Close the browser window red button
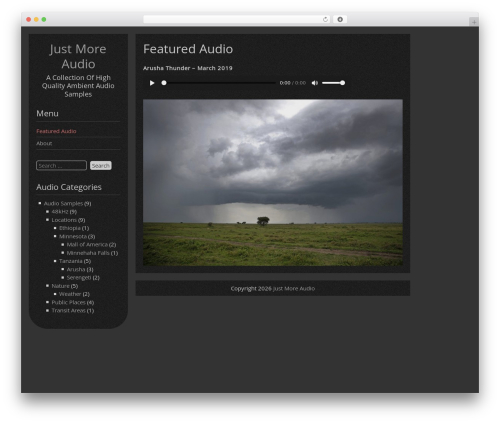This screenshot has height=423, width=500. coord(29,20)
